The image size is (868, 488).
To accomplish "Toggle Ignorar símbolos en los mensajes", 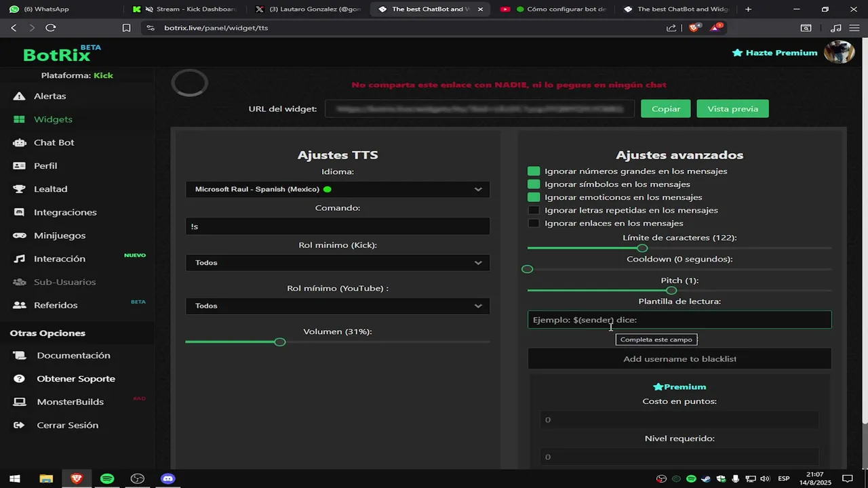I will coord(534,184).
